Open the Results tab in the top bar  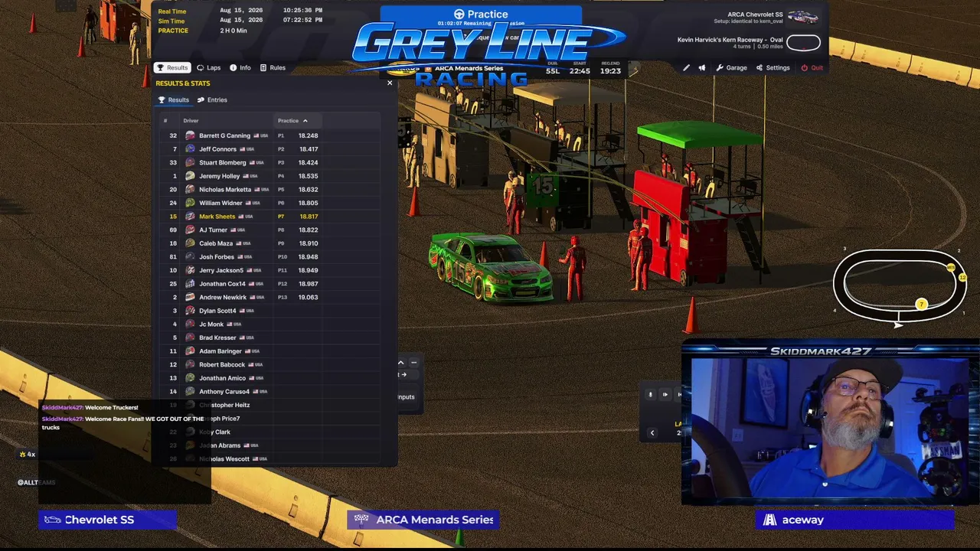pyautogui.click(x=172, y=67)
